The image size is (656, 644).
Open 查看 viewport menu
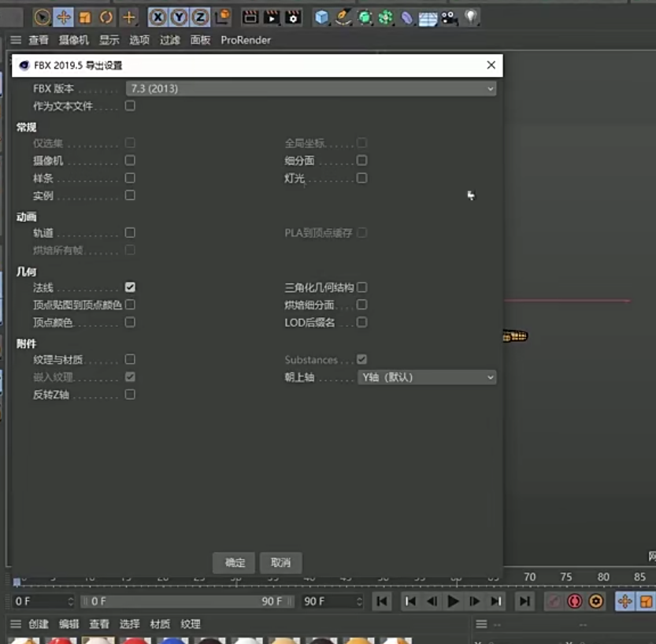click(39, 40)
